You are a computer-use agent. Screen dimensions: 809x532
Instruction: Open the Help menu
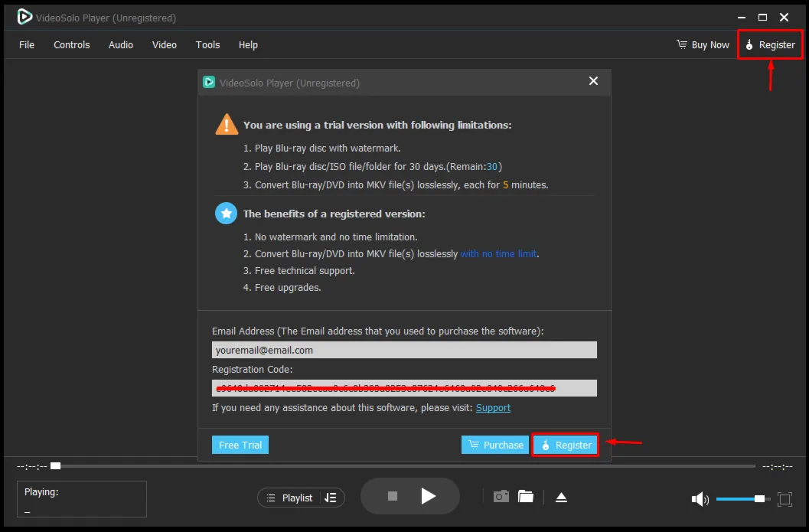click(x=248, y=45)
